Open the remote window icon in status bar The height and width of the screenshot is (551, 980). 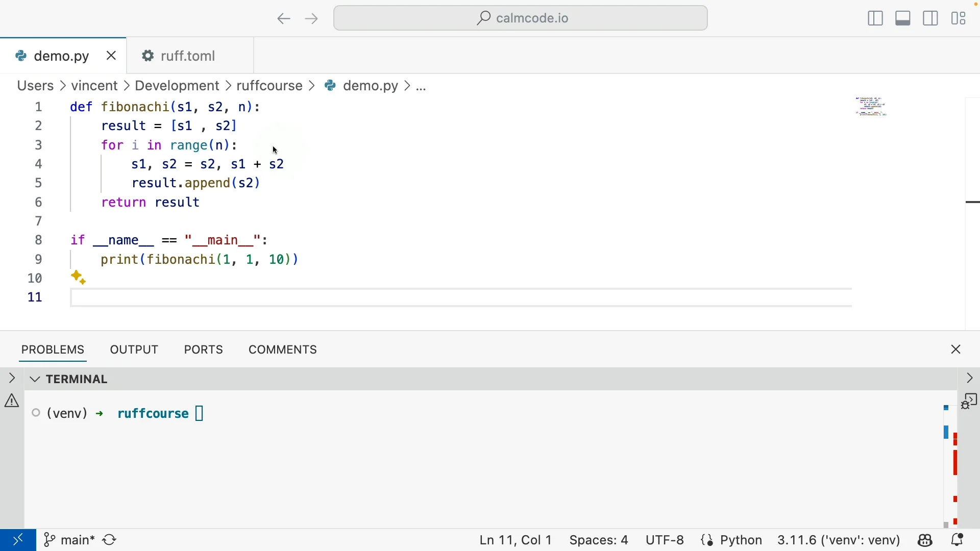18,540
